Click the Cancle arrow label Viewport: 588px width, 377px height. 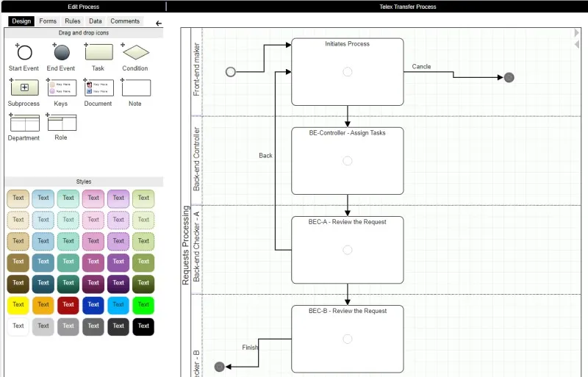click(x=421, y=66)
